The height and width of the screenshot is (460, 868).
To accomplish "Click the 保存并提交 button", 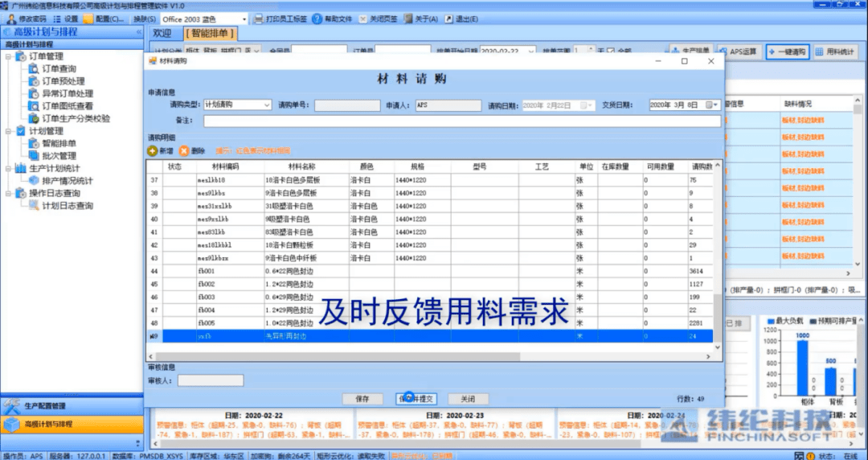I will click(x=416, y=399).
